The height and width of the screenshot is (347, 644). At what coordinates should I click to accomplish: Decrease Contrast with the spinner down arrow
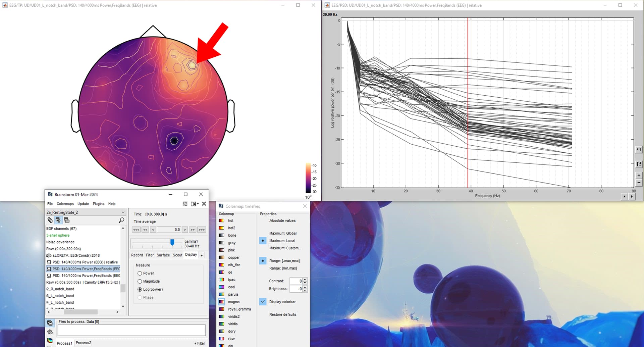point(305,283)
